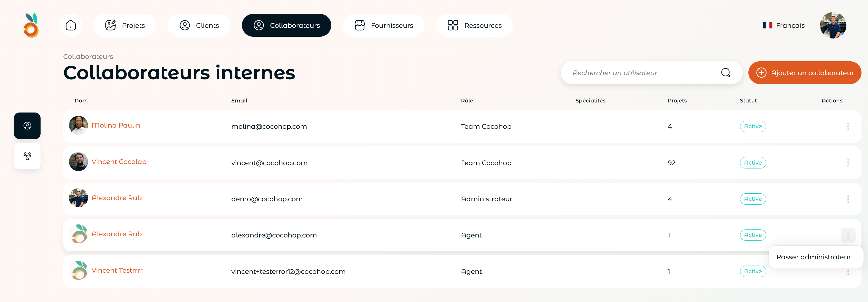Click Molina Paulin's avatar thumbnail
The width and height of the screenshot is (868, 302).
coord(78,125)
